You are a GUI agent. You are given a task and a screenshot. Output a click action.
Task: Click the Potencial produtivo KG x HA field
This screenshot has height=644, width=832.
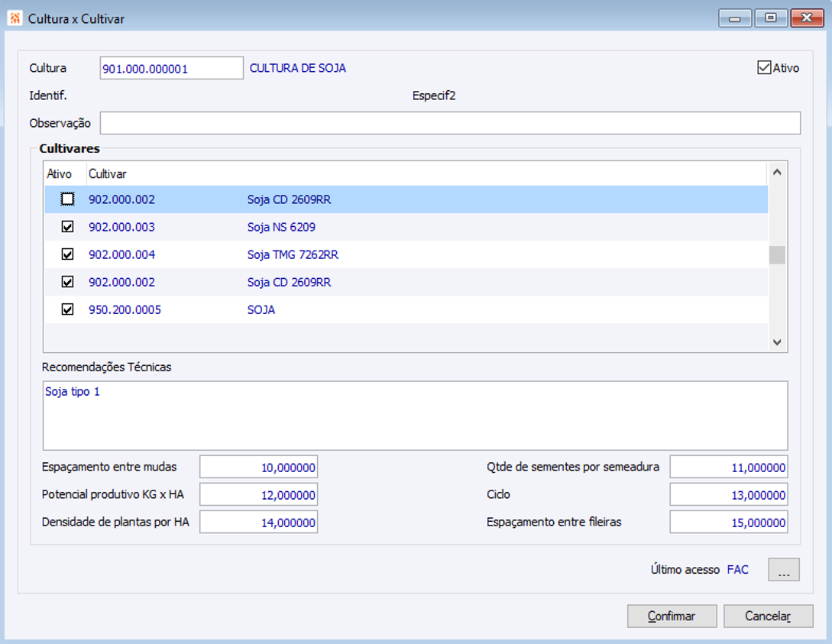click(258, 495)
